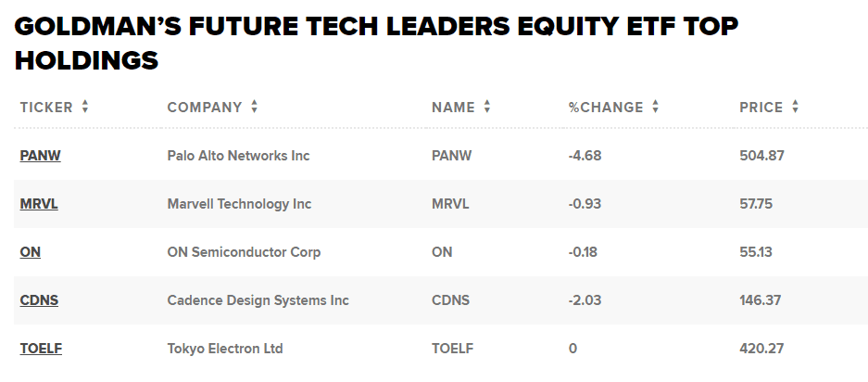Click the Palo Alto Networks Inc company cell
Image resolution: width=868 pixels, height=382 pixels.
coord(238,156)
